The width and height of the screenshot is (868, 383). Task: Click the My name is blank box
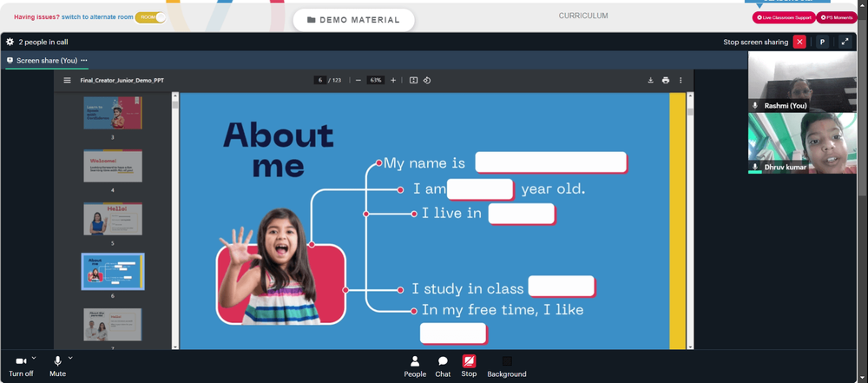(x=551, y=162)
